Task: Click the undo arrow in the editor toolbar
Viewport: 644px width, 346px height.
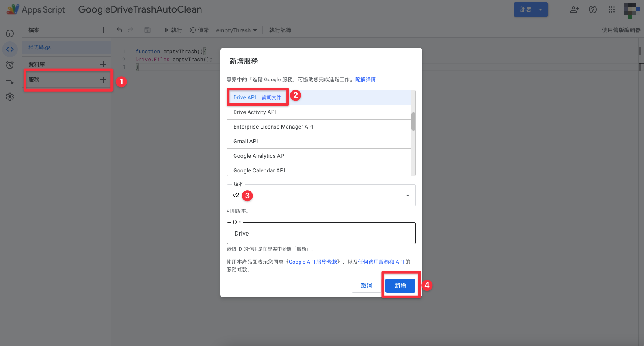Action: [119, 30]
